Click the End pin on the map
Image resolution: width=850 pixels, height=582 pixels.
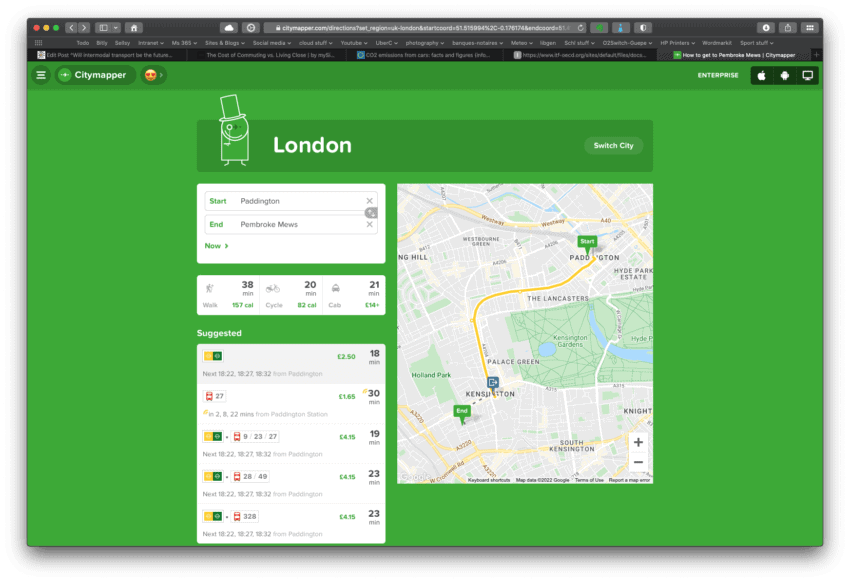[462, 413]
